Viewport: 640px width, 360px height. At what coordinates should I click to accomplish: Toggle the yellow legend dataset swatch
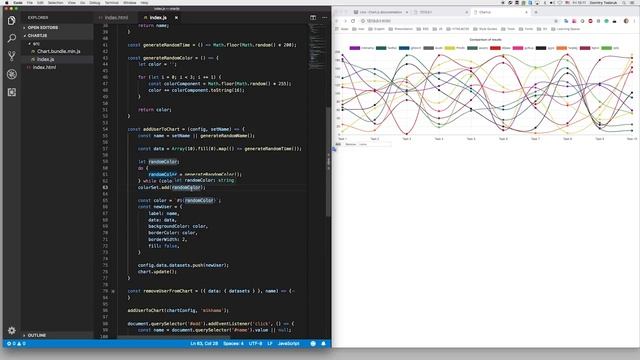pos(449,48)
